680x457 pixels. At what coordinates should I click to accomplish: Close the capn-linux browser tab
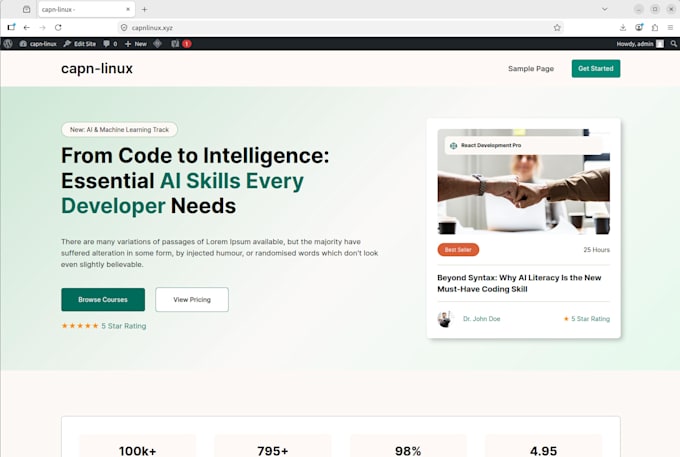128,9
